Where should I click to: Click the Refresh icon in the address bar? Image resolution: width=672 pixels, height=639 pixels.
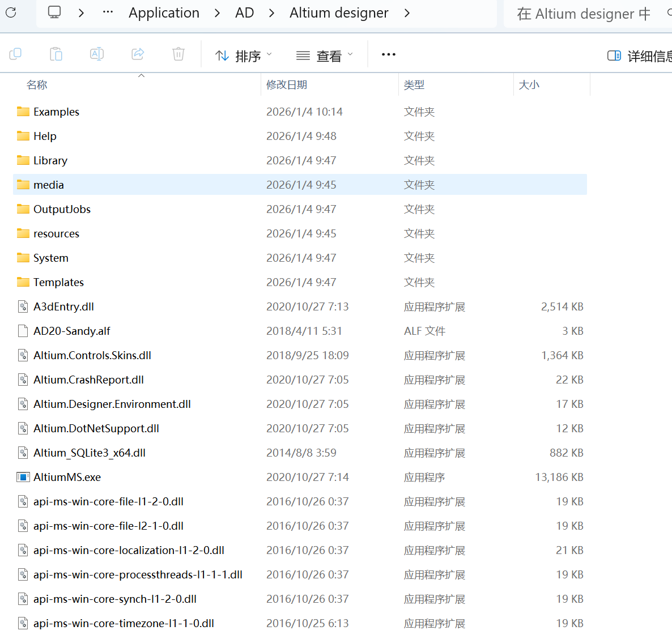click(x=11, y=12)
